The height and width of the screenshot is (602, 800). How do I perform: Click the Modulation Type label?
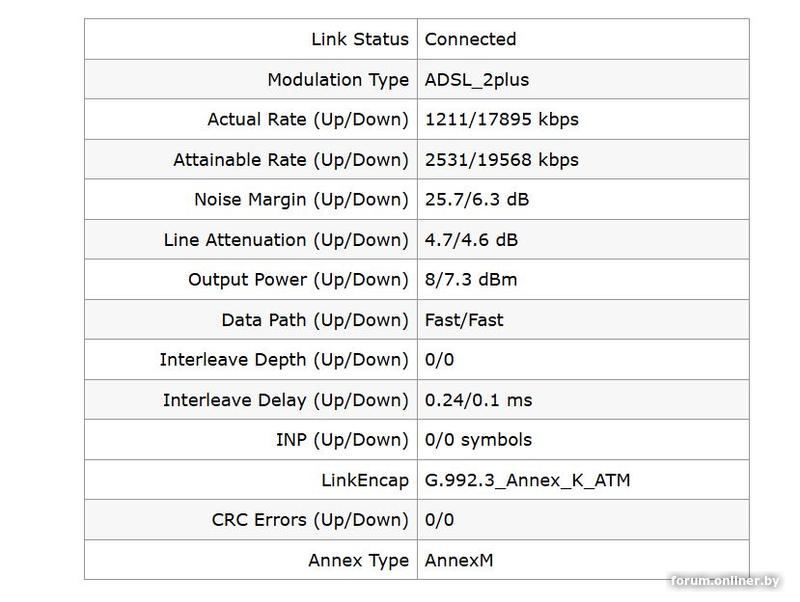click(x=338, y=79)
